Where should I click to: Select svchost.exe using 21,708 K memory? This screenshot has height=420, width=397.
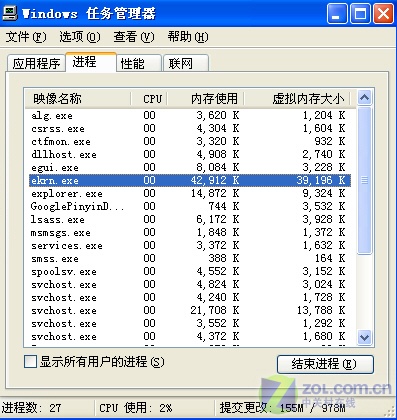[190, 310]
